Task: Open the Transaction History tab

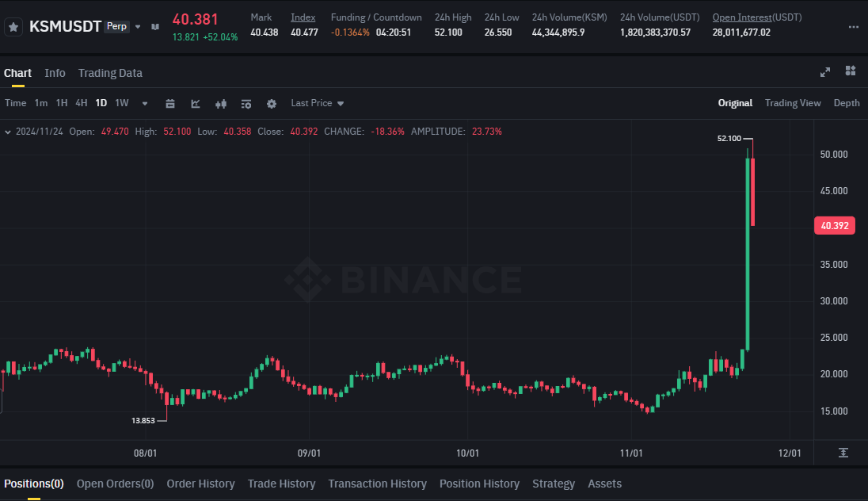Action: [378, 484]
